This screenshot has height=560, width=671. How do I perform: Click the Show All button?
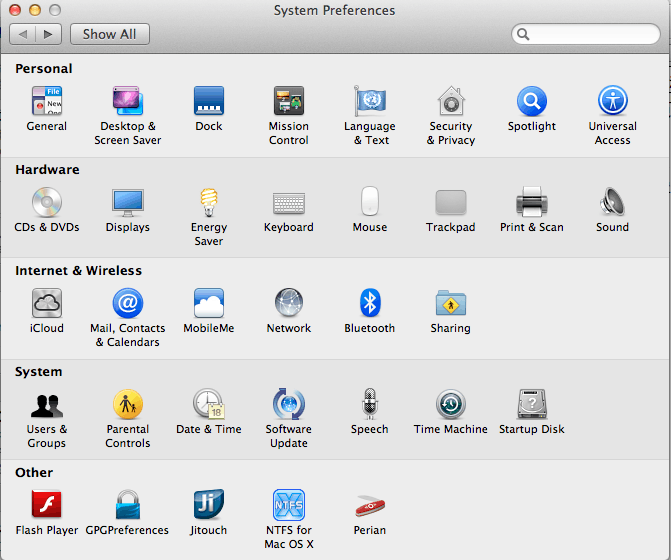click(x=110, y=34)
